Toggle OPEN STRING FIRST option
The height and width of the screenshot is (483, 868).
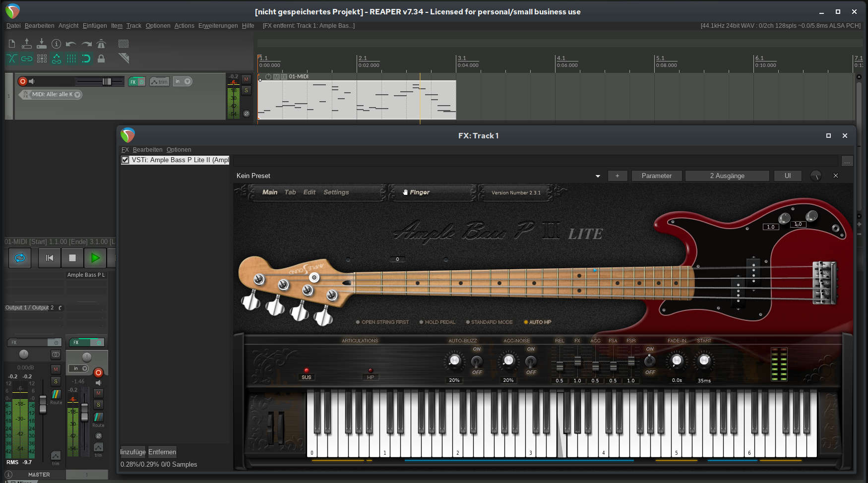(382, 322)
